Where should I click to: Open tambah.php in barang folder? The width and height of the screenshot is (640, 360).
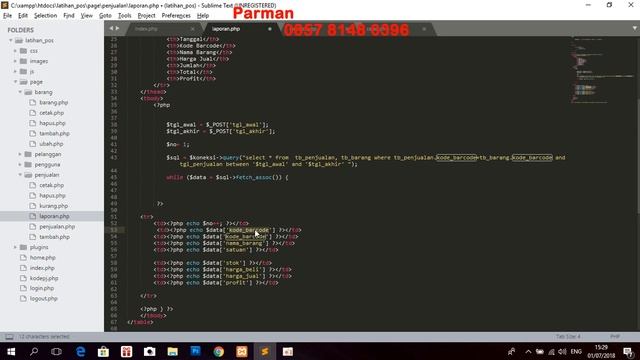pos(54,133)
